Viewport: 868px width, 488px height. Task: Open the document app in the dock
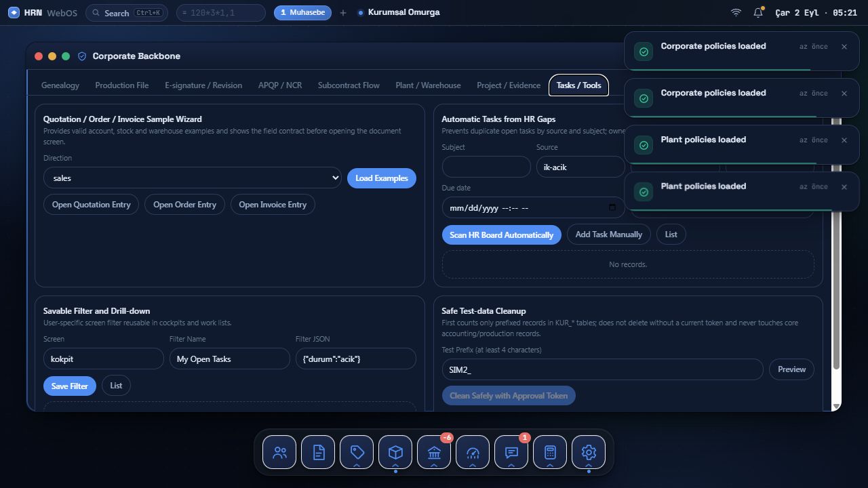(318, 452)
